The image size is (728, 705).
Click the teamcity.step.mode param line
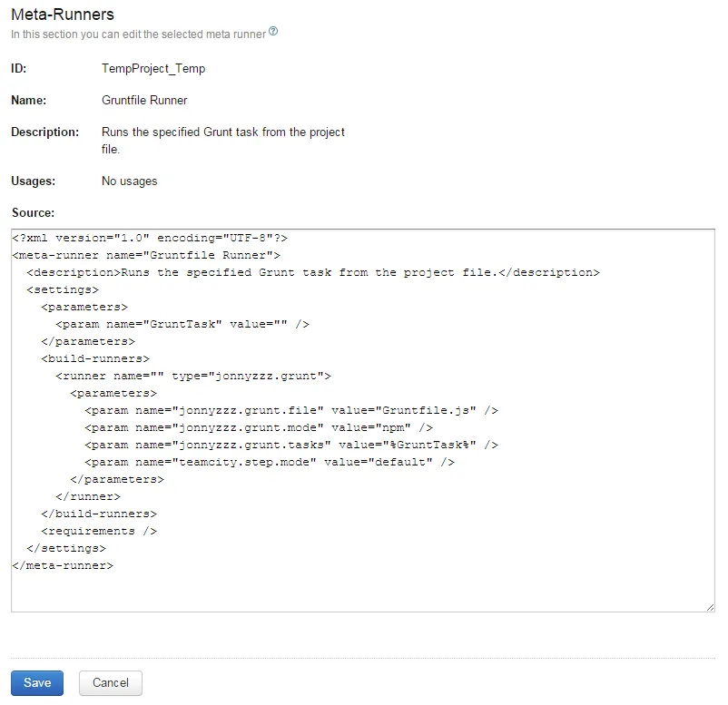coord(270,462)
